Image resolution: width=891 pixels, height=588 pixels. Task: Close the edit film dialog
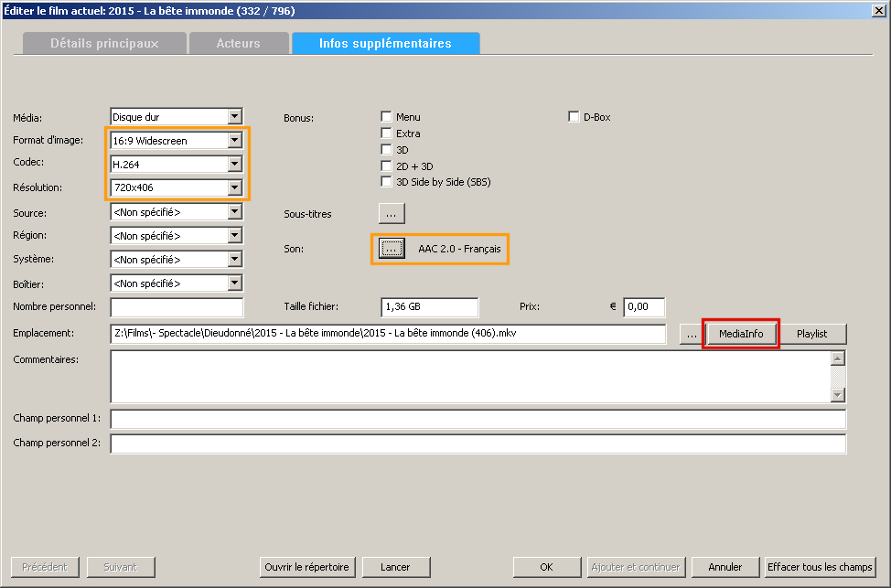coord(878,10)
